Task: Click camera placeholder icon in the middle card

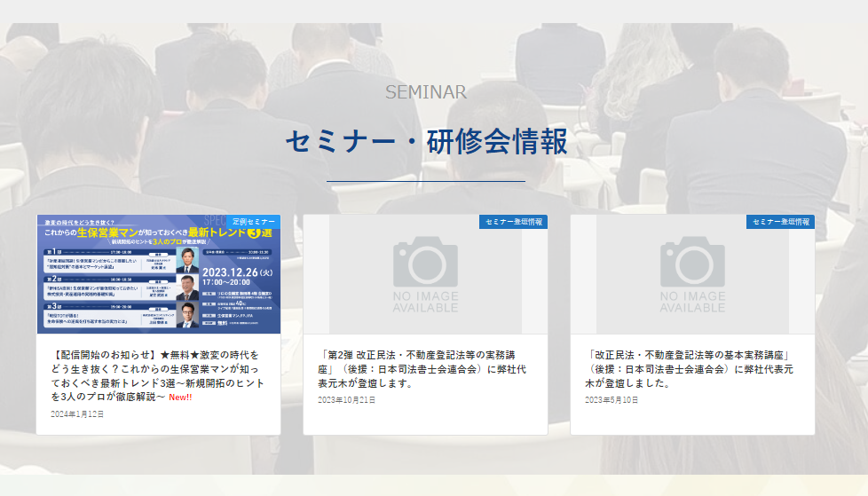Action: coord(425,261)
